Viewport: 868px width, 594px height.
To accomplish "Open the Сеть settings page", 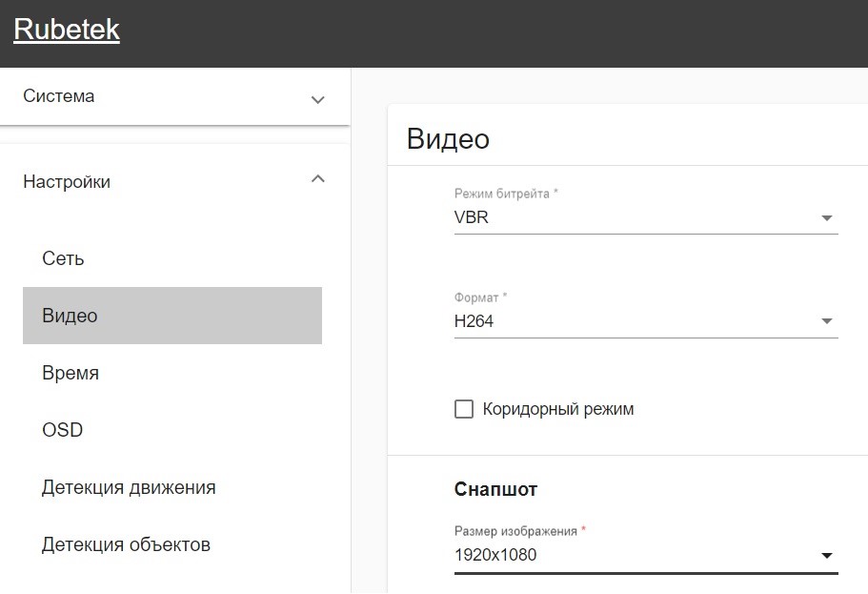I will coord(63,258).
